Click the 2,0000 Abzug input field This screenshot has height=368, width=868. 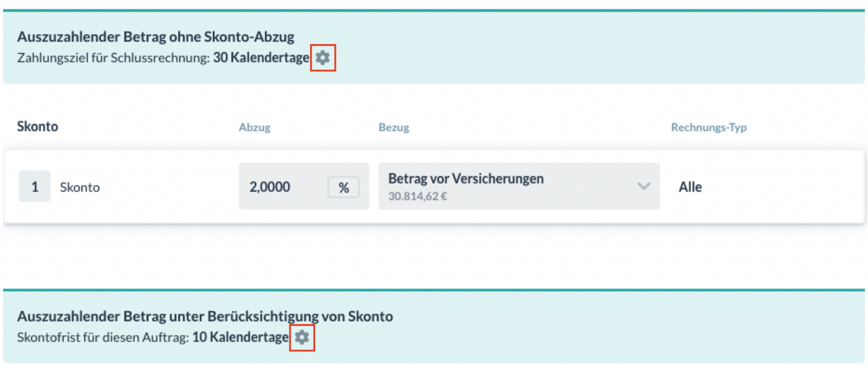pos(281,187)
